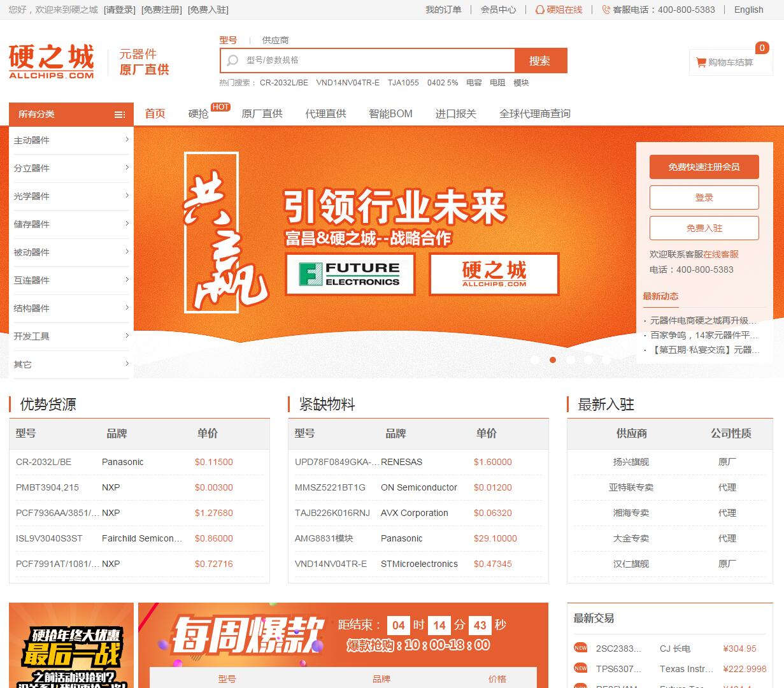This screenshot has width=784, height=688.
Task: Click the headset icon for 硬姐在线
Action: 540,10
